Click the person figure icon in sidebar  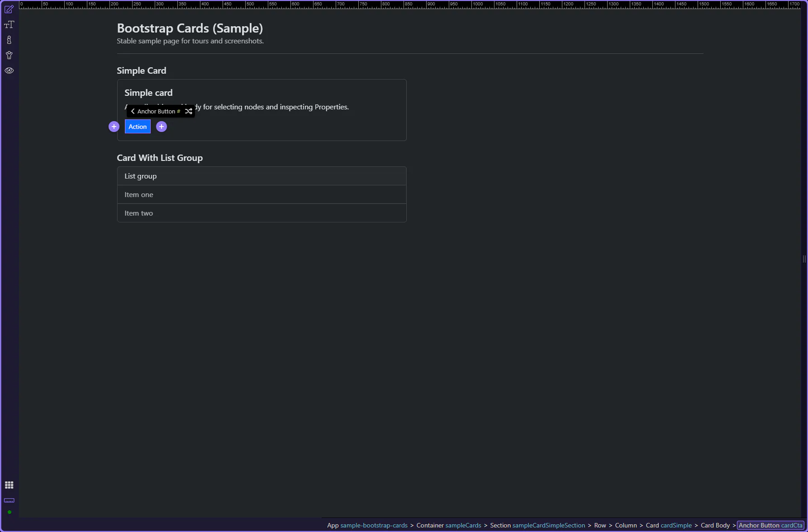[9, 55]
